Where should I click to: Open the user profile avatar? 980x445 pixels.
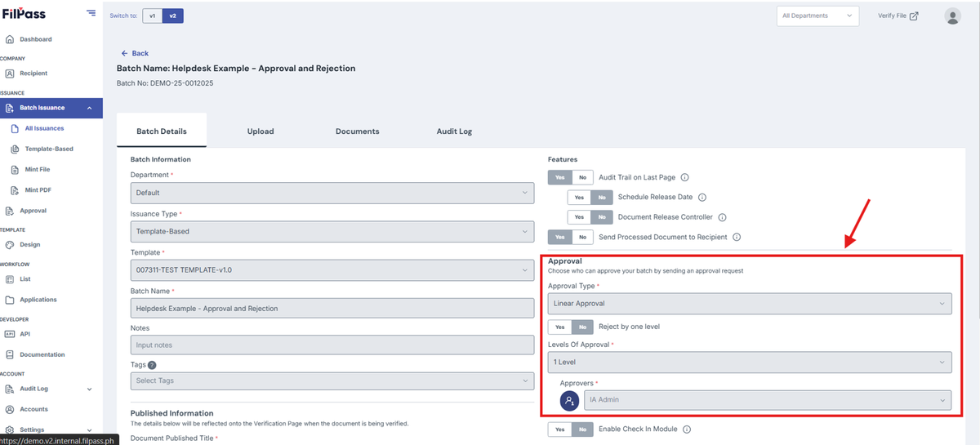[952, 16]
